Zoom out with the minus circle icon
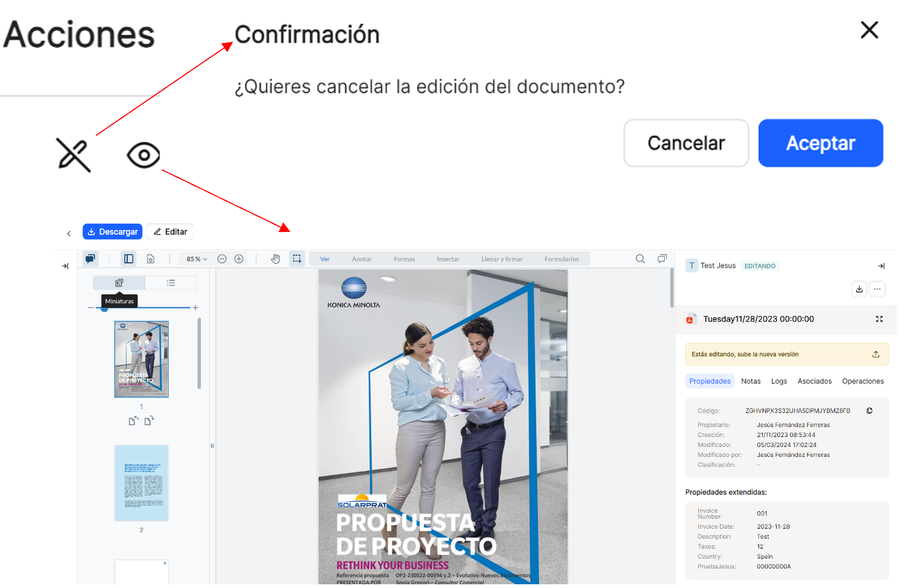The height and width of the screenshot is (588, 910). [x=222, y=259]
